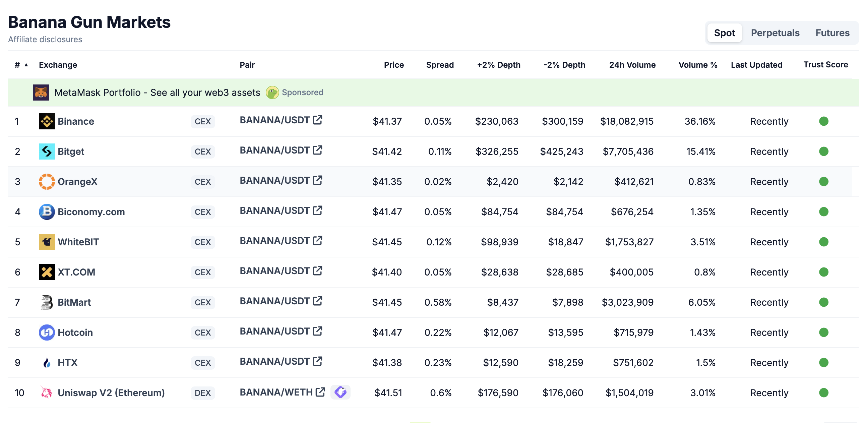
Task: Open the Hotcoin exchange name link
Action: point(75,332)
